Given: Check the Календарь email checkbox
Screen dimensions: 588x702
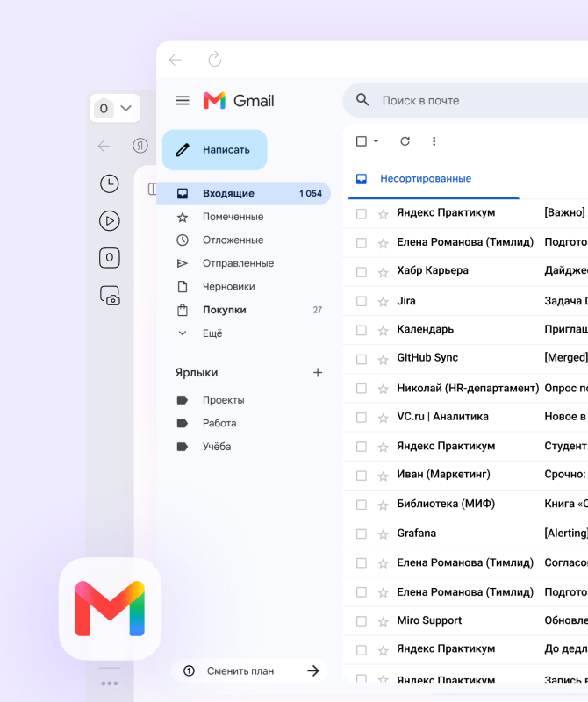Looking at the screenshot, I should coord(362,331).
